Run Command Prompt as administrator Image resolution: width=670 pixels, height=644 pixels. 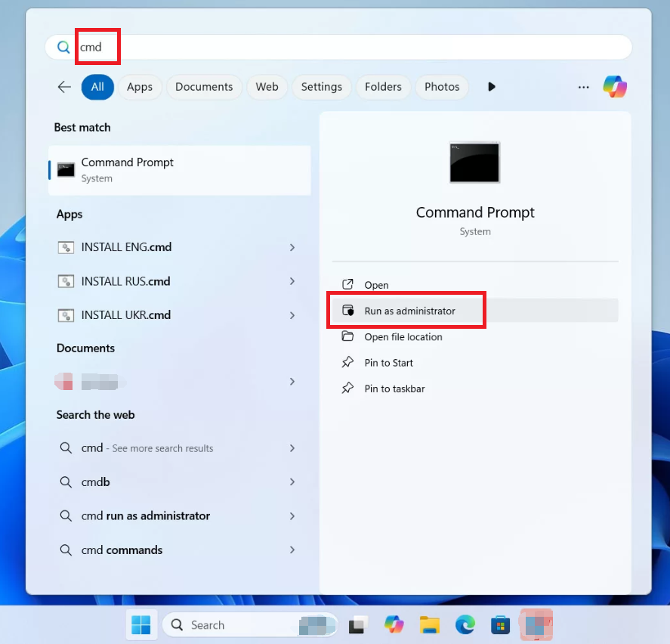pos(409,311)
